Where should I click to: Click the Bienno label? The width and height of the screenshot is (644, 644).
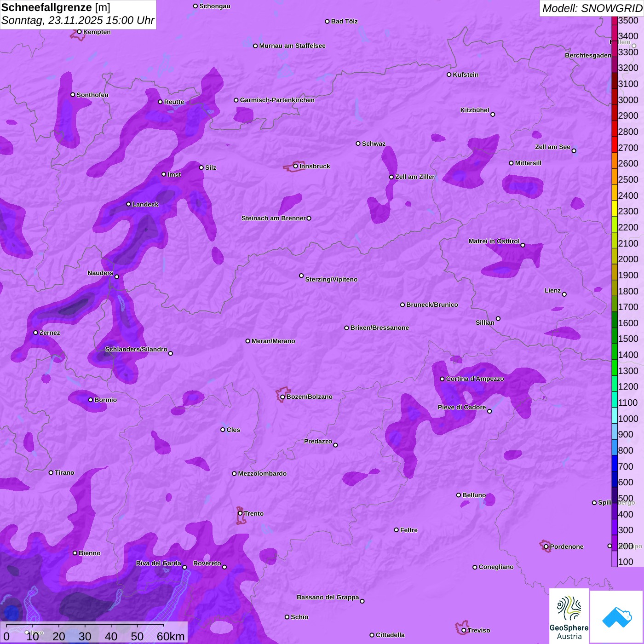tap(90, 553)
